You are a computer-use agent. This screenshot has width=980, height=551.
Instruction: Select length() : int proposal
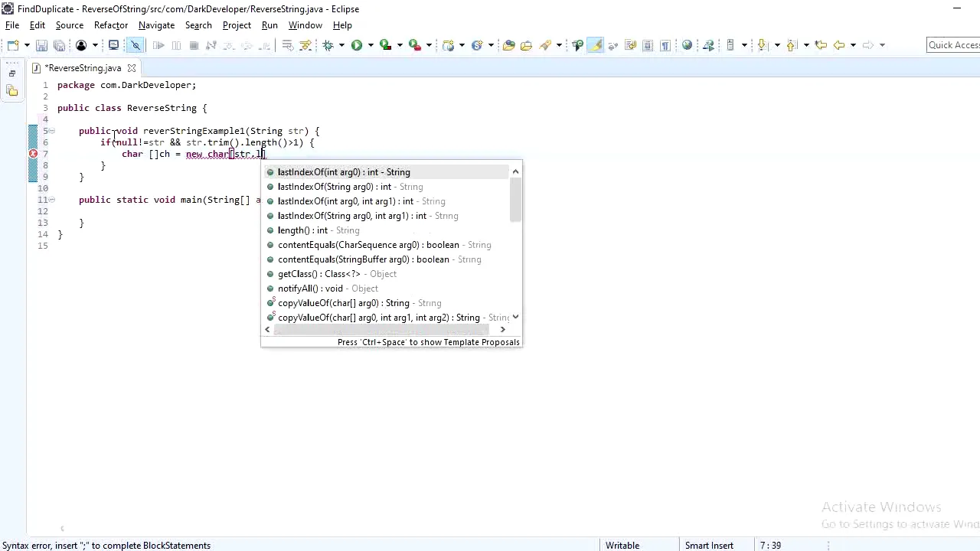(x=387, y=230)
